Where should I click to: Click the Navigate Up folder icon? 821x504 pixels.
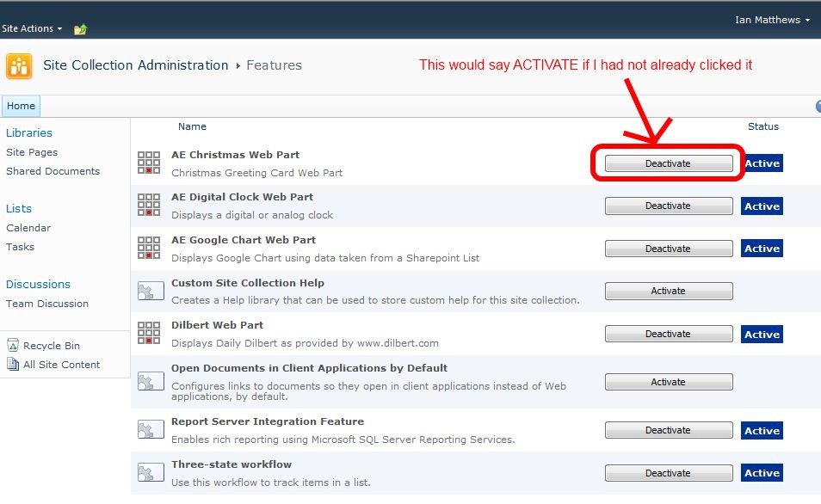(x=80, y=29)
